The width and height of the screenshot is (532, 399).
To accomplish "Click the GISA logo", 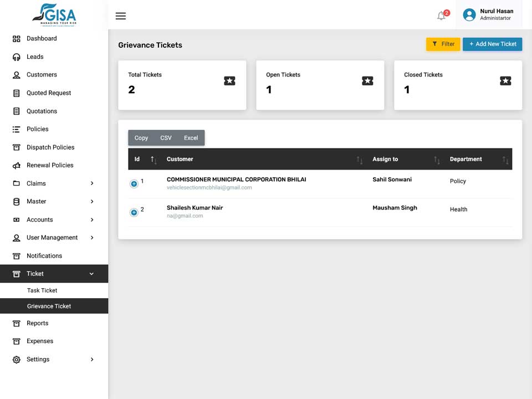I will point(54,15).
